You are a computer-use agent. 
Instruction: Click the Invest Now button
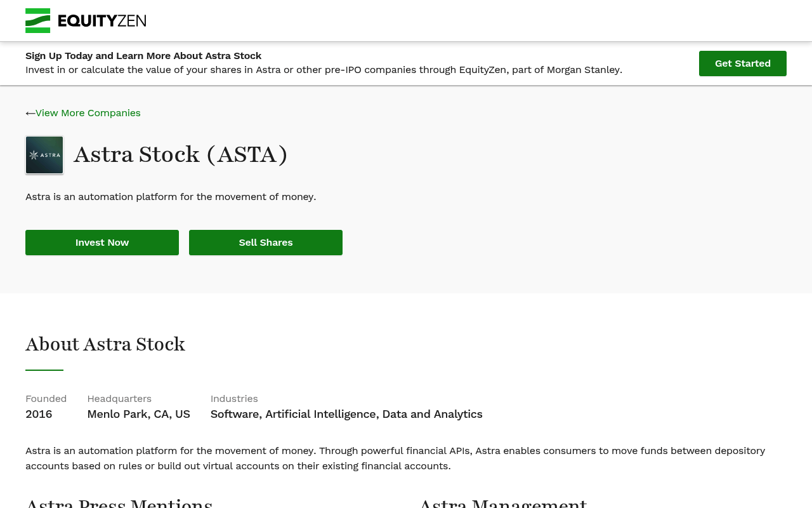coord(102,243)
